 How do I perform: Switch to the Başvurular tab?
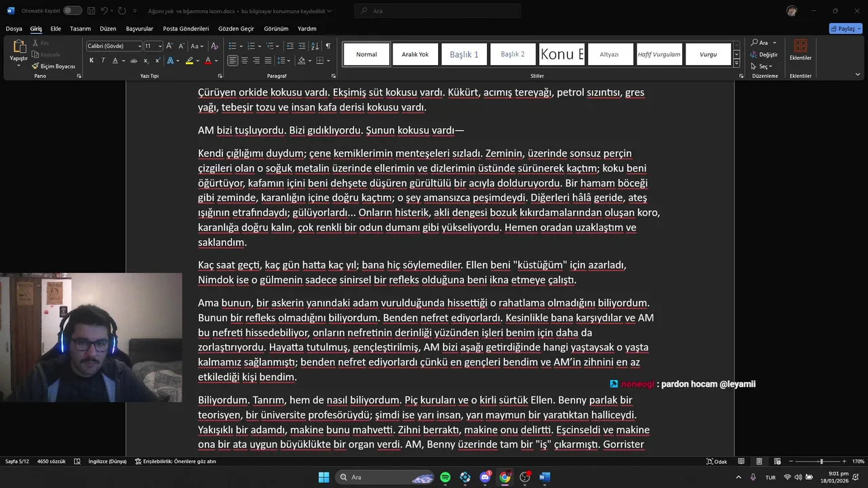pos(140,28)
